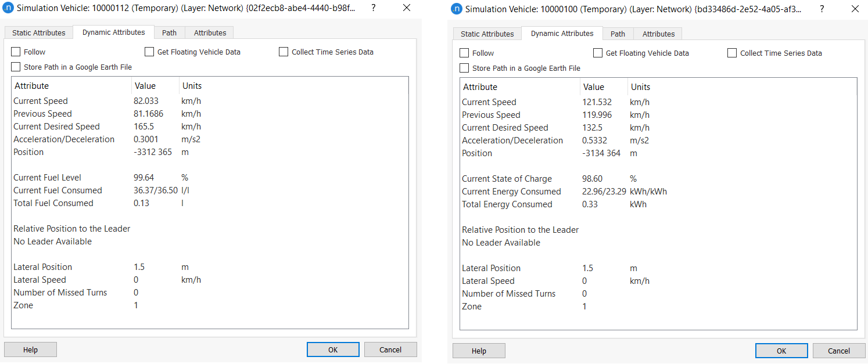Viewport: 868px width, 364px height.
Task: Select Current Fuel Level row in left table
Action: [48, 178]
